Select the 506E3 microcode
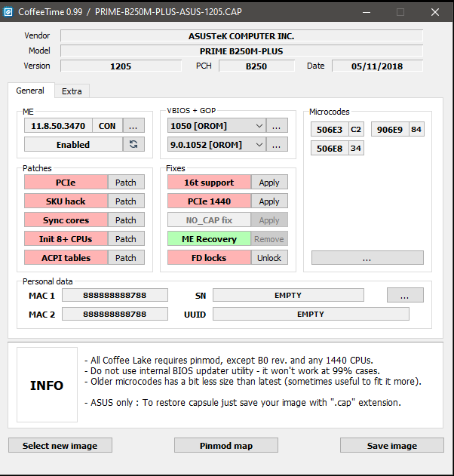The height and width of the screenshot is (476, 454). point(330,129)
